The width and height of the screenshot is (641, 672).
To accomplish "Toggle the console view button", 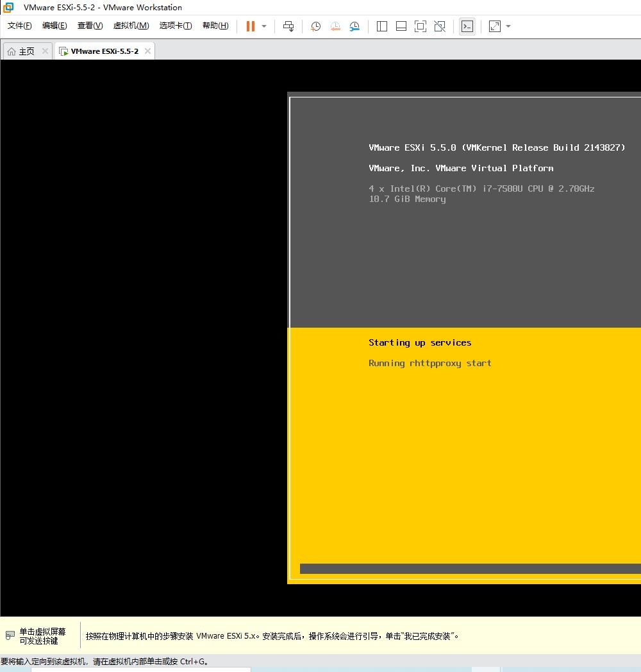I will [467, 26].
